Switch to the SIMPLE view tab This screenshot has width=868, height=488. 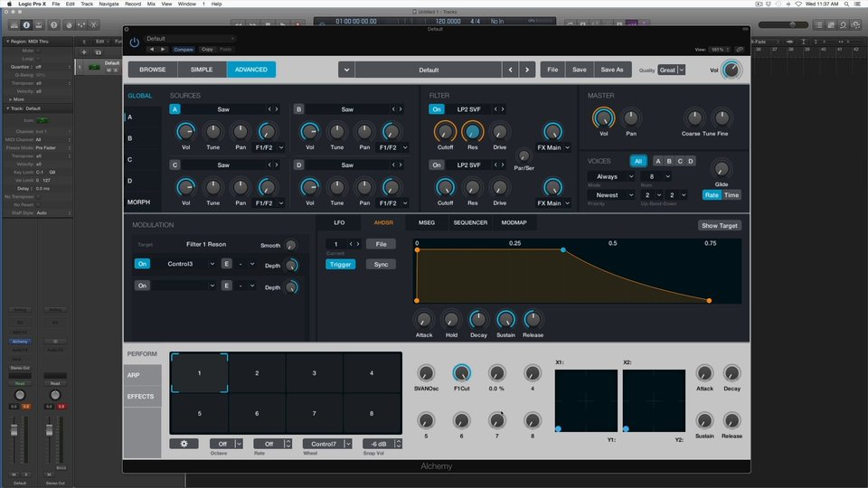coord(202,70)
